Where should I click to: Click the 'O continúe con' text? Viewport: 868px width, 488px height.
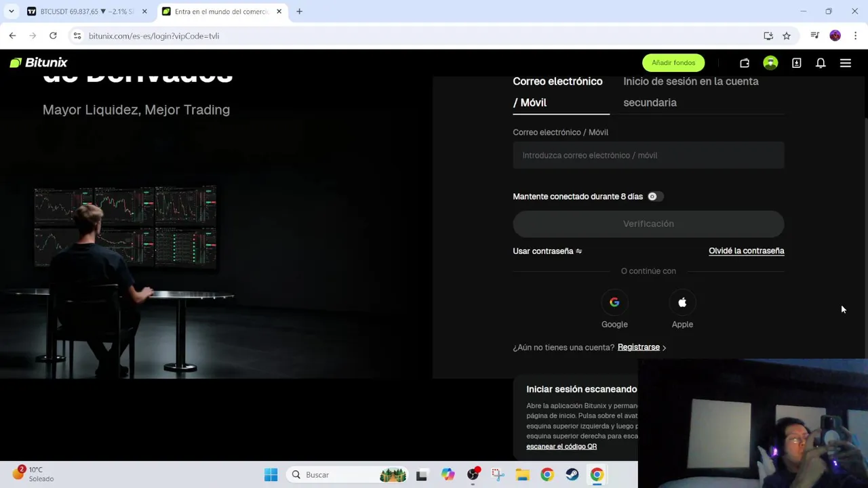click(x=648, y=271)
